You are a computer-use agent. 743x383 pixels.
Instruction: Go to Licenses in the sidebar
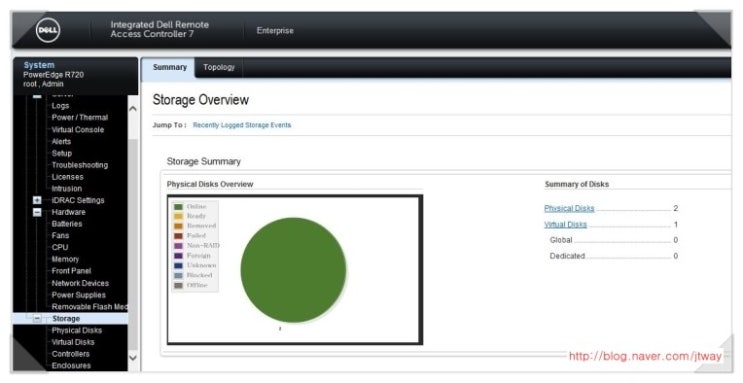[x=67, y=177]
